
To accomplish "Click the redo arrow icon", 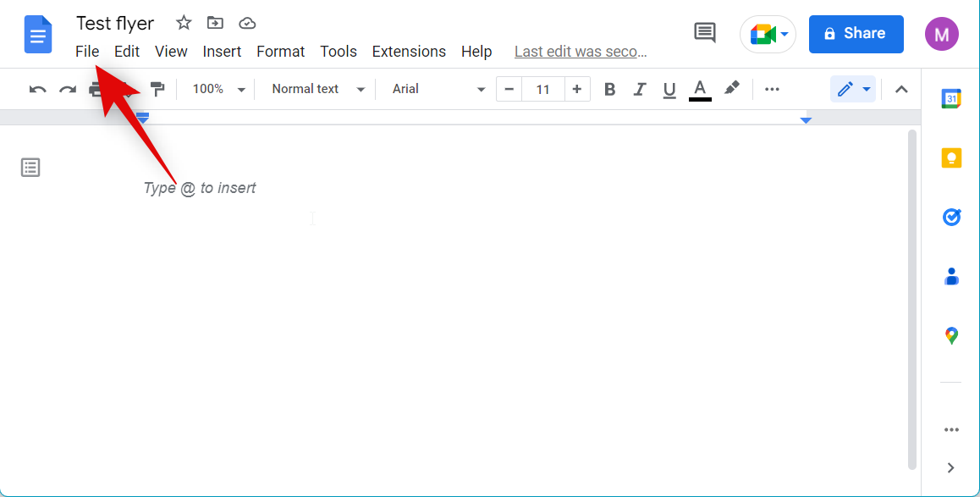I will pos(68,89).
